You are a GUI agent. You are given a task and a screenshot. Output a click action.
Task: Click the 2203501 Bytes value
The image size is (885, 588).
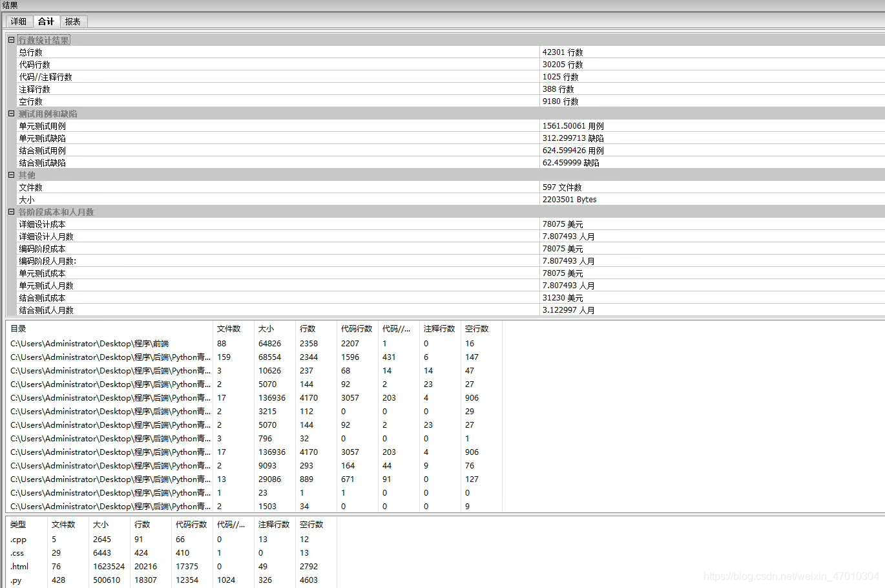pyautogui.click(x=569, y=200)
